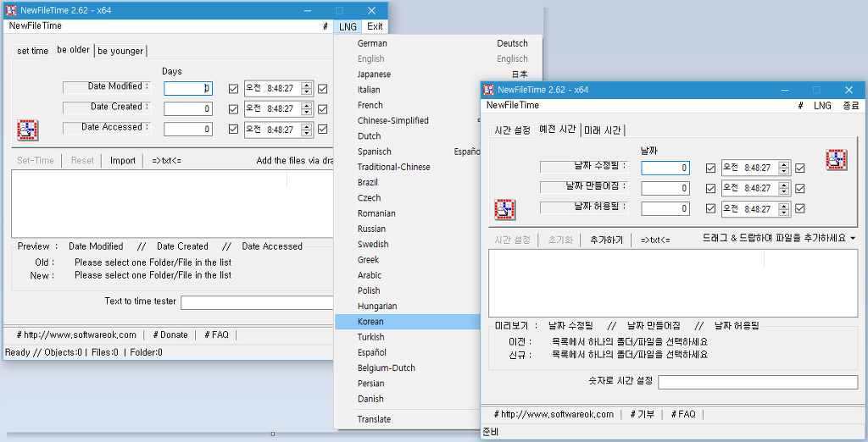Click the # FAQ link in English window
868x442 pixels.
(x=216, y=334)
